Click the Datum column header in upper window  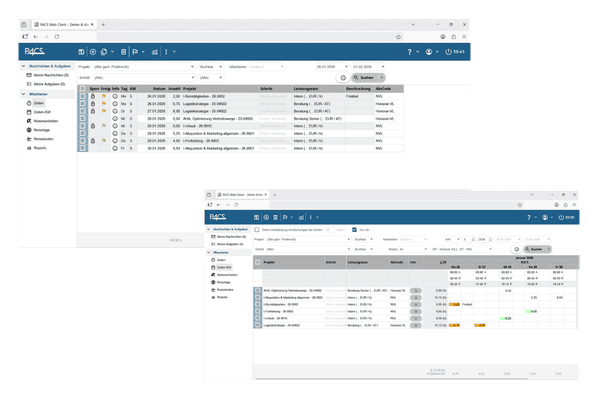[159, 88]
